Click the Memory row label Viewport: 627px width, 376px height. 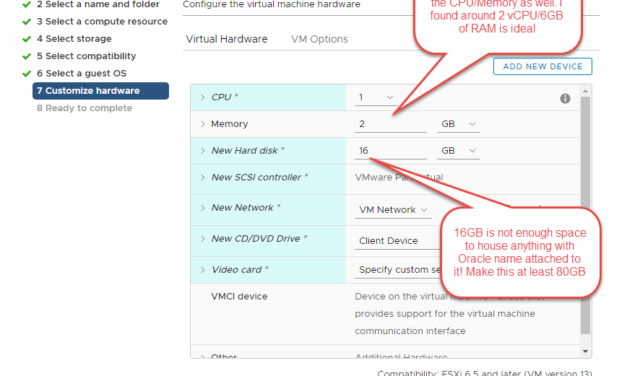pyautogui.click(x=229, y=124)
